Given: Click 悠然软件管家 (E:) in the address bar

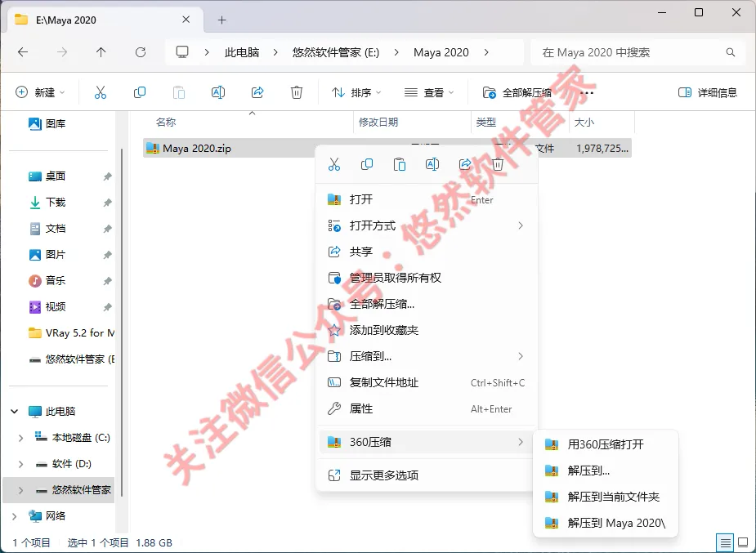Looking at the screenshot, I should pyautogui.click(x=336, y=52).
